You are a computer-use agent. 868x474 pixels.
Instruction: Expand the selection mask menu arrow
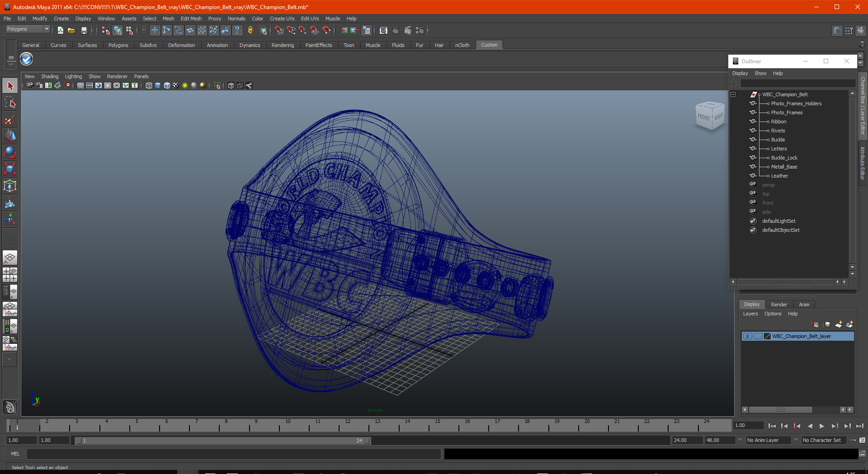tap(144, 30)
